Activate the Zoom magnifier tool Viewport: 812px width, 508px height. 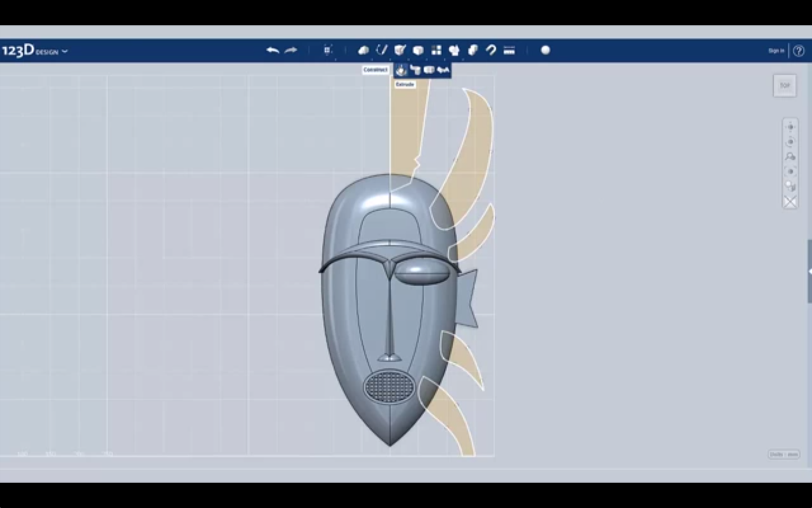point(790,156)
